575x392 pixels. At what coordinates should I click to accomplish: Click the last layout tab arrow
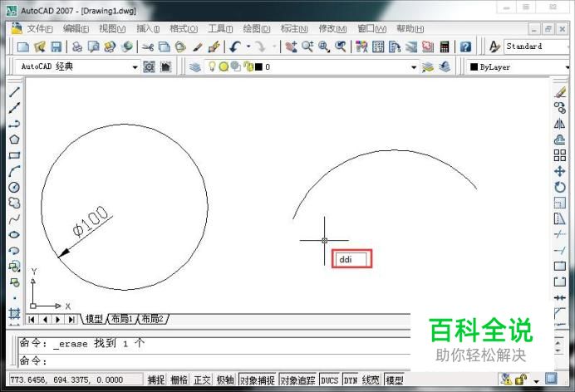71,319
